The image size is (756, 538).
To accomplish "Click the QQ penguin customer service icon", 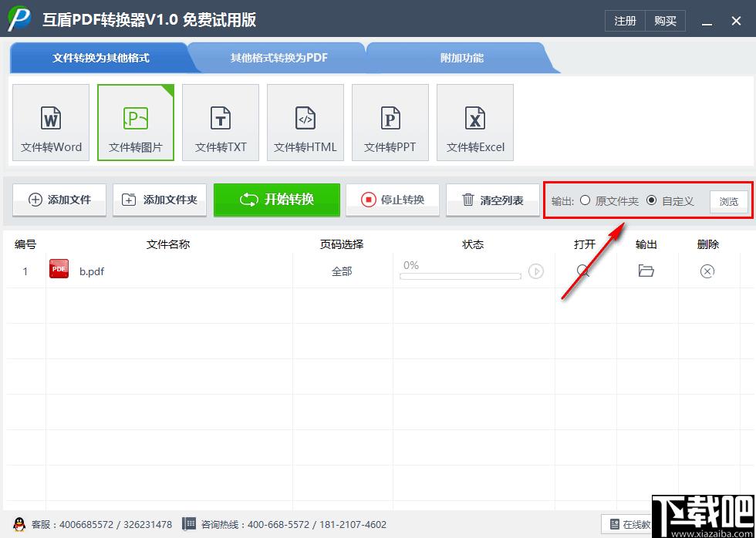I will pos(19,524).
